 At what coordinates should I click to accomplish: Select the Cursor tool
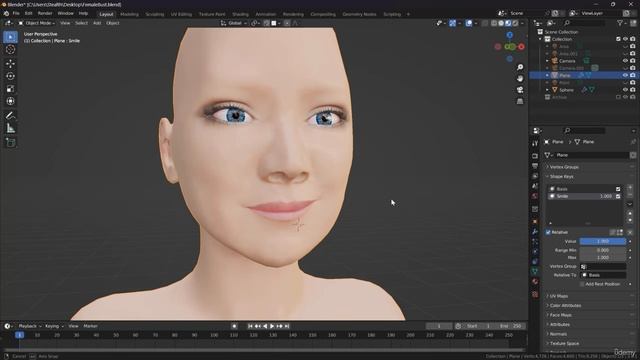click(x=11, y=49)
